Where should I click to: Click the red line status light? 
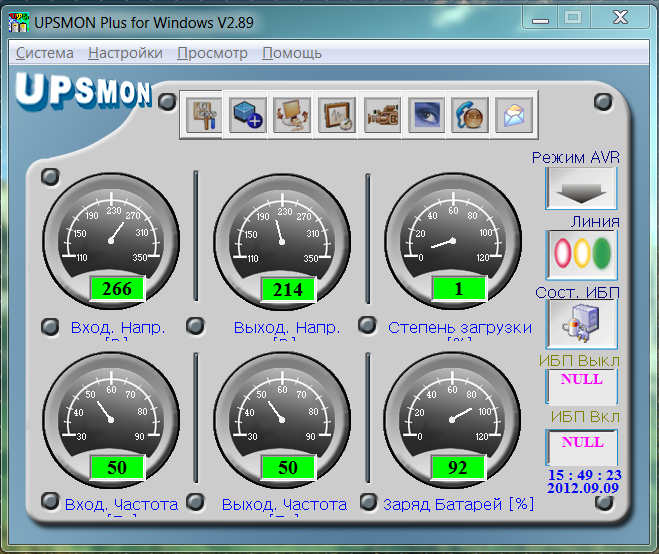click(562, 253)
